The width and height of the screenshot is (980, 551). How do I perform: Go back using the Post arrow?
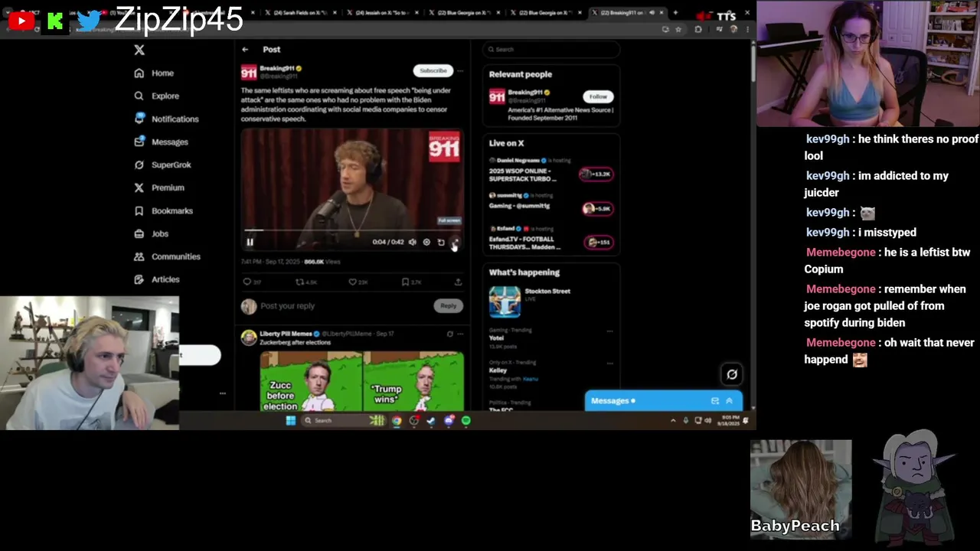[245, 49]
